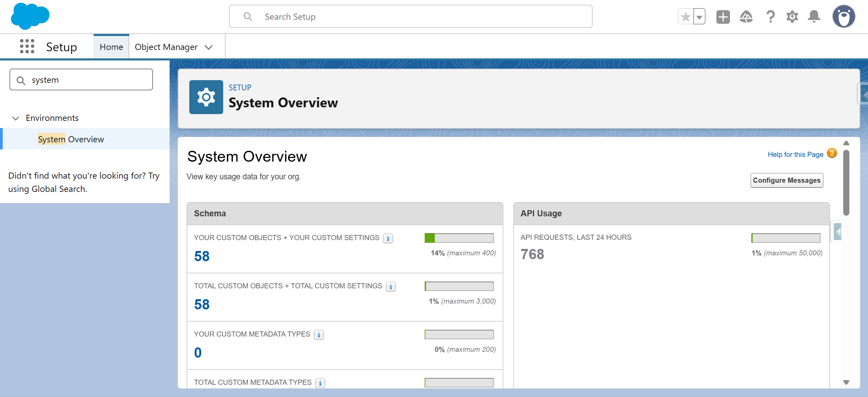
Task: Open the Salesforce Help question mark icon
Action: (770, 17)
